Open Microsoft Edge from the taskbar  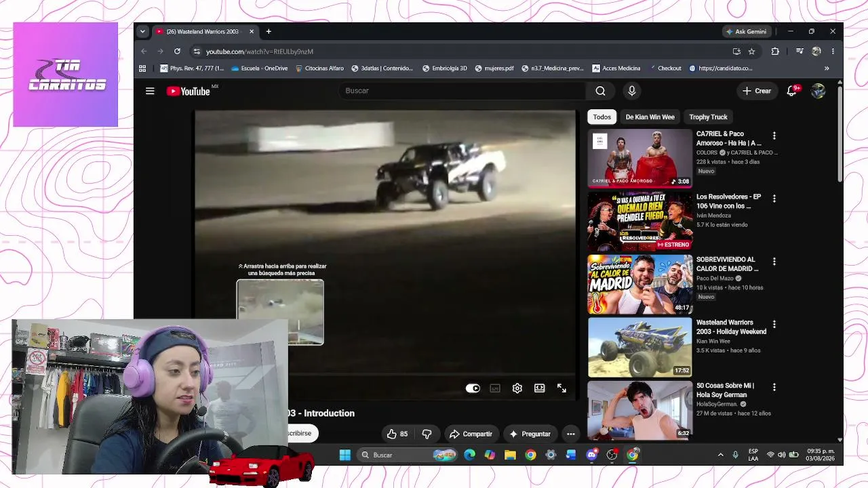(x=469, y=455)
